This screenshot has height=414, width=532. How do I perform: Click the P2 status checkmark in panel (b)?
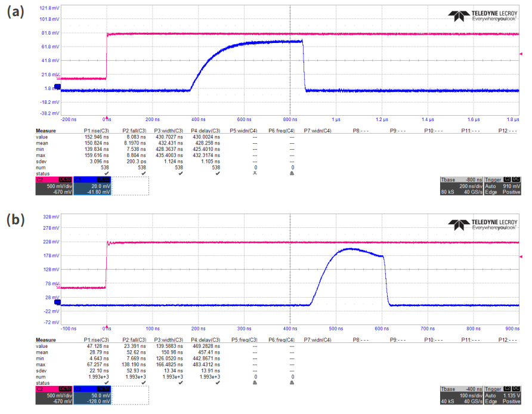(144, 382)
